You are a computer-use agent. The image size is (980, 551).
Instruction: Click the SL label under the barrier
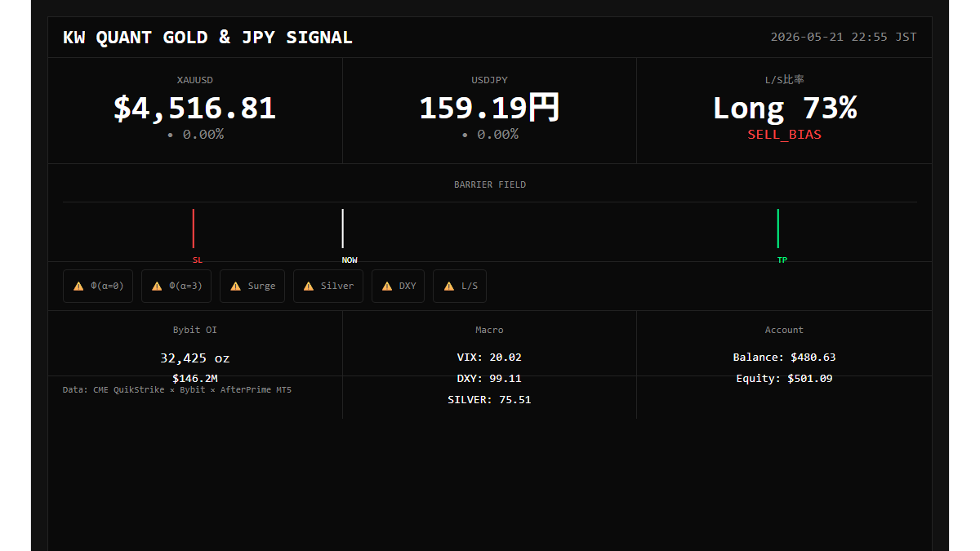coord(198,260)
